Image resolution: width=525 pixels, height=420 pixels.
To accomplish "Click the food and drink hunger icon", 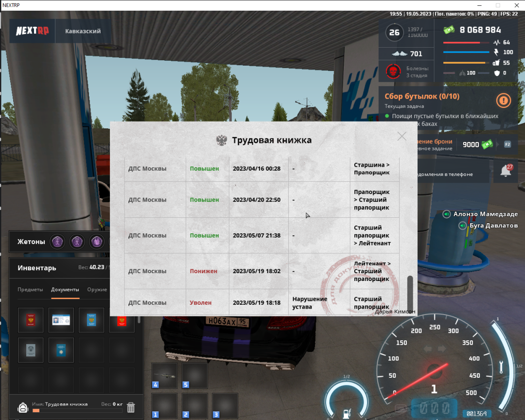I will [496, 63].
